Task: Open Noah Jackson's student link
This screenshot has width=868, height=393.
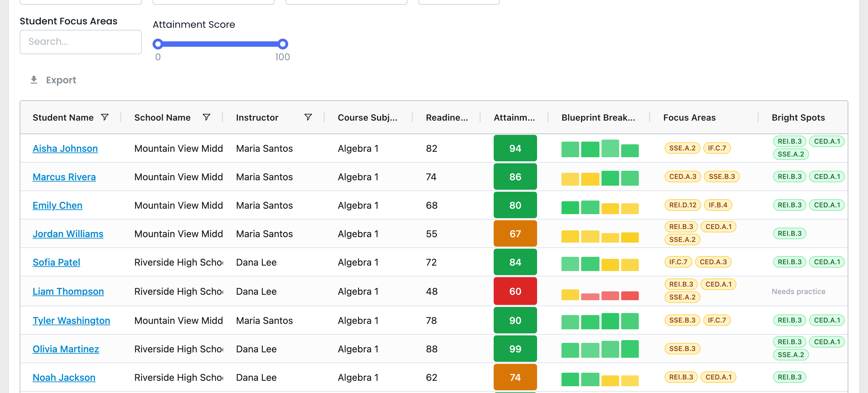Action: tap(64, 377)
